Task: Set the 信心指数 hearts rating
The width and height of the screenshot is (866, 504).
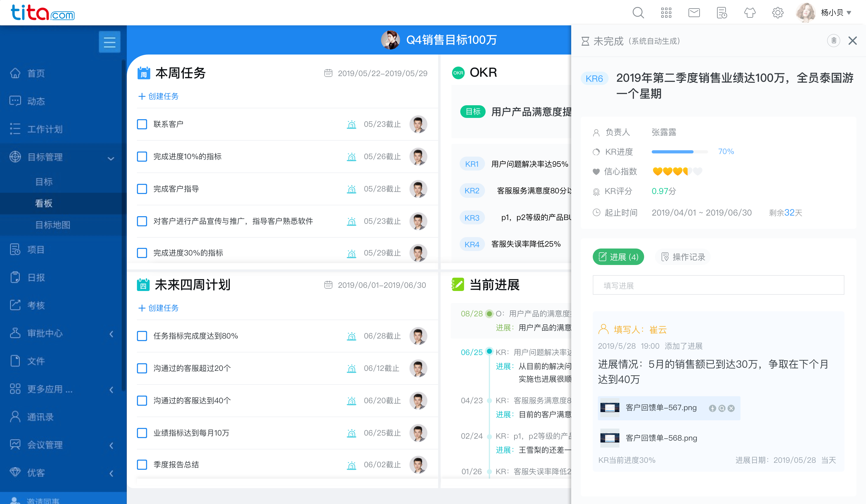Action: (x=677, y=171)
